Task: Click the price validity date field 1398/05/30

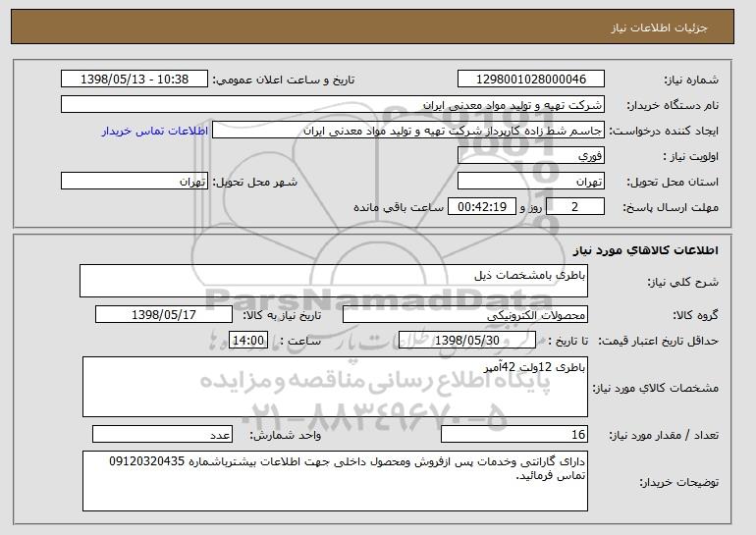Action: (x=467, y=341)
